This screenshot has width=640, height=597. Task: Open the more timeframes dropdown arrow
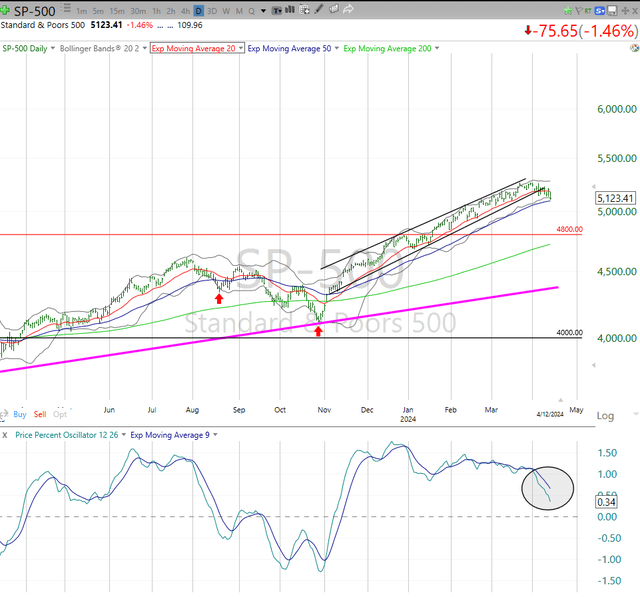263,11
